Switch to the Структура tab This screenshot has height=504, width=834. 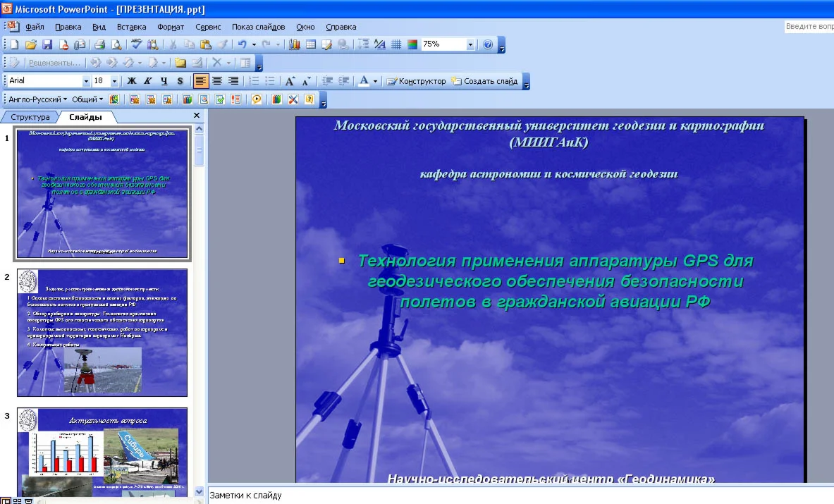click(30, 117)
